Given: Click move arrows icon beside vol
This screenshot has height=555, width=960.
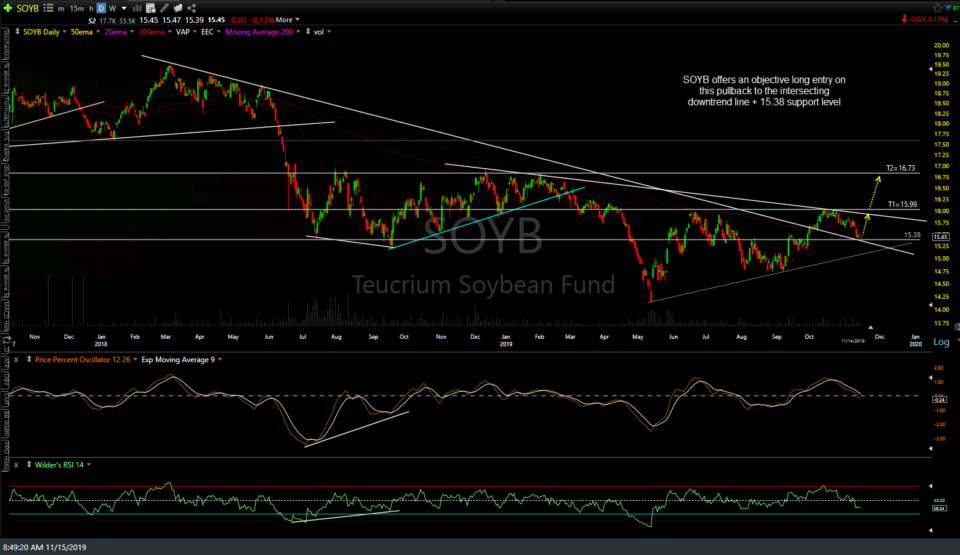Looking at the screenshot, I should pyautogui.click(x=307, y=32).
